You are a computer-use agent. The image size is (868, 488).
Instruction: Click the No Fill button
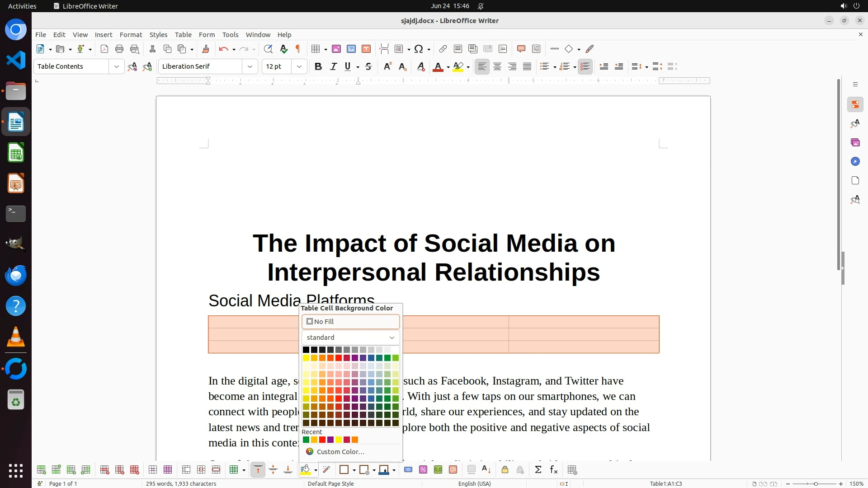(x=350, y=322)
